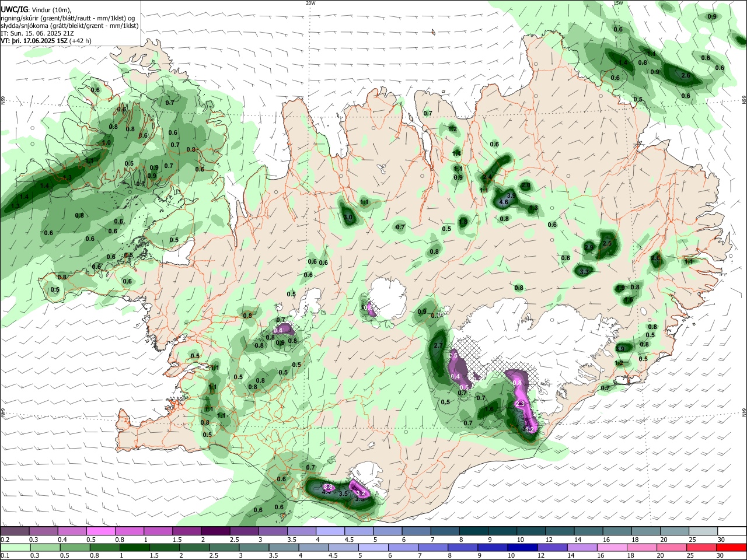This screenshot has height=560, width=747.
Task: Click the red 30 swatch in lower legend row
Action: point(731,548)
